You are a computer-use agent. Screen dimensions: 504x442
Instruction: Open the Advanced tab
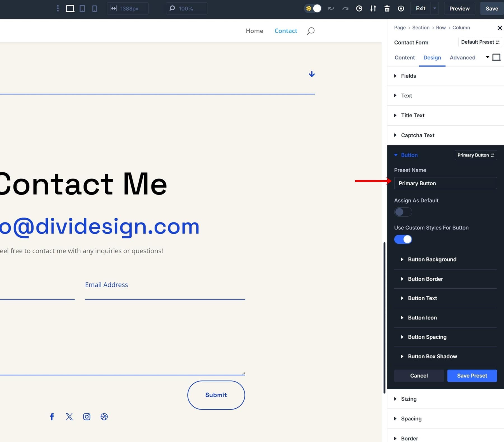[x=462, y=58]
